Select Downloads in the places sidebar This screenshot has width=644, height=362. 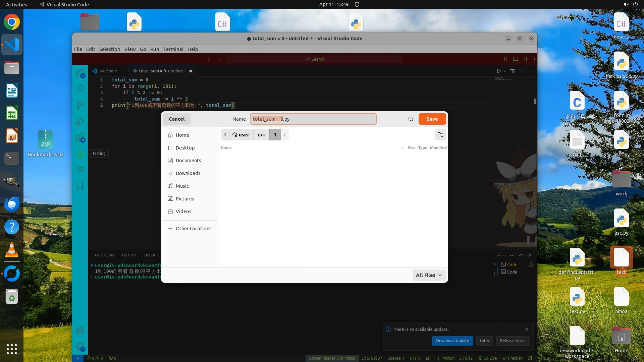(188, 173)
